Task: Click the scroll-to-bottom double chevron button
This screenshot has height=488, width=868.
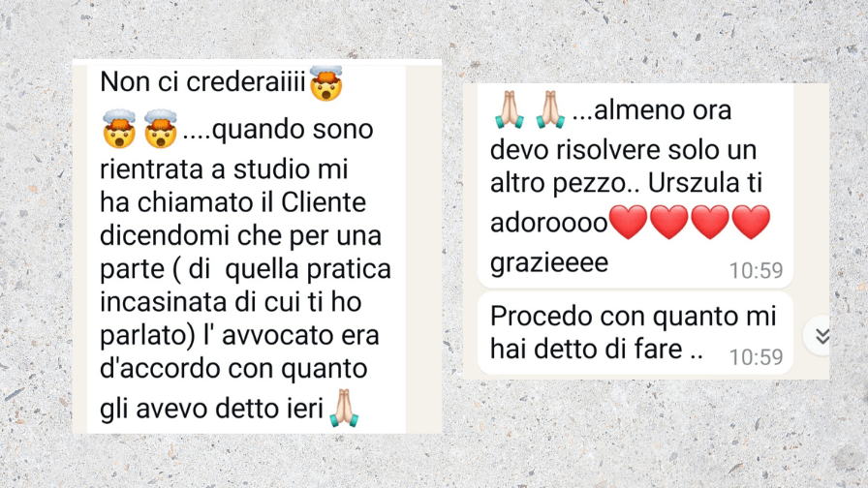Action: pyautogui.click(x=821, y=335)
